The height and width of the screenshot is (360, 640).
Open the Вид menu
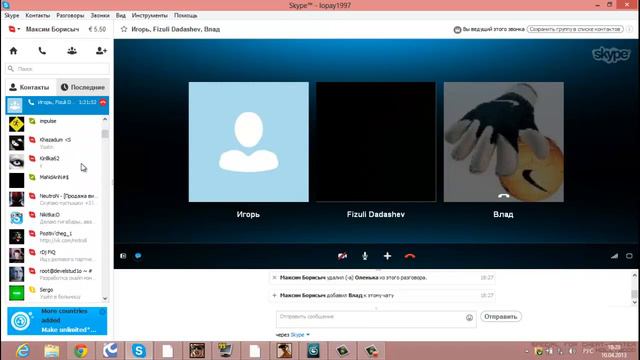[121, 16]
